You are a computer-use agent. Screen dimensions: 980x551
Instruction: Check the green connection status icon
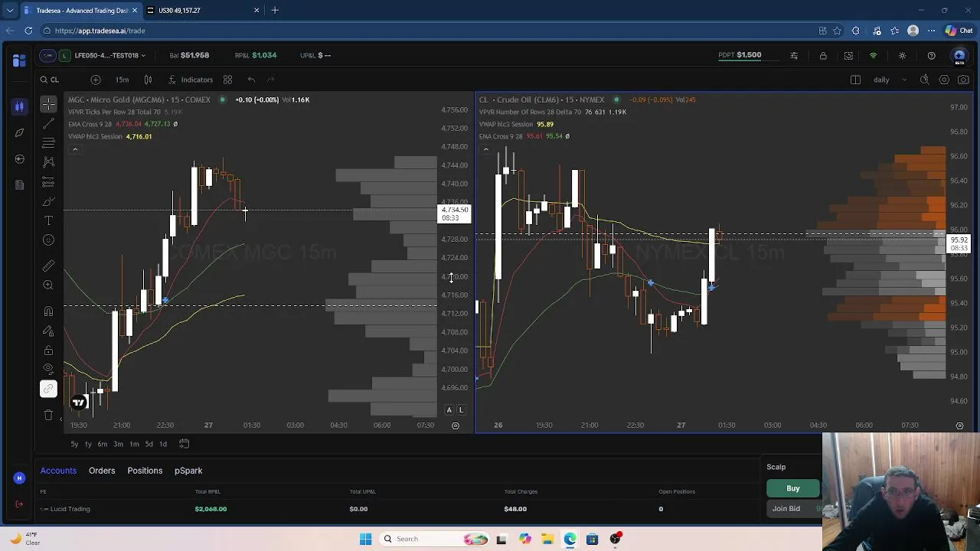[873, 55]
